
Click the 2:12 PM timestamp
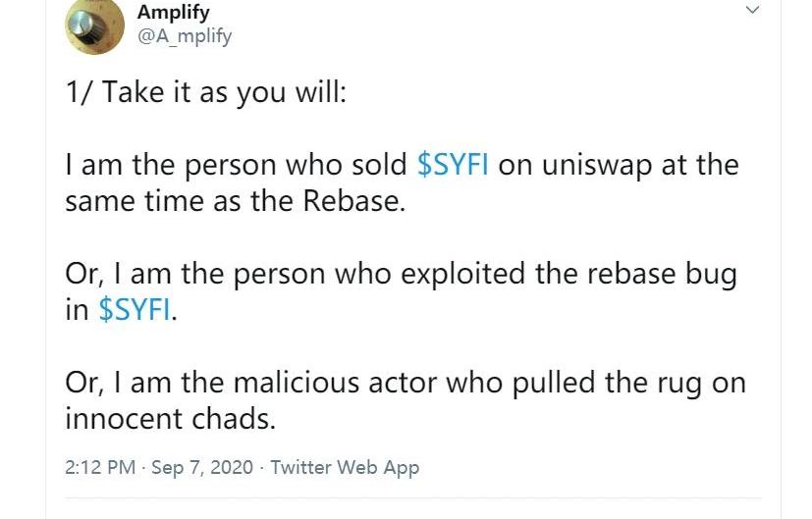pyautogui.click(x=100, y=467)
